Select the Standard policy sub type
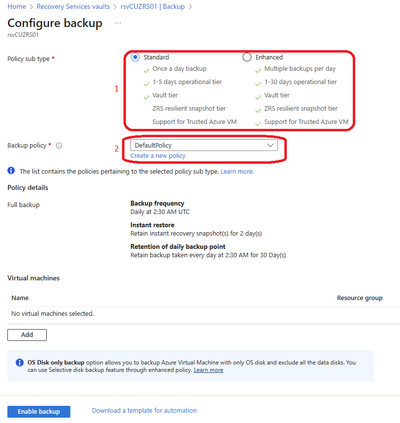This screenshot has width=400, height=423. tap(135, 57)
